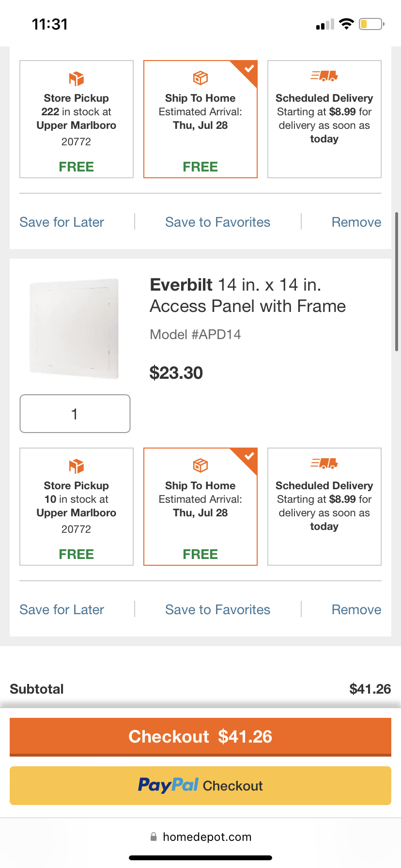Pay with PayPal Checkout
This screenshot has height=868, width=401.
(200, 785)
